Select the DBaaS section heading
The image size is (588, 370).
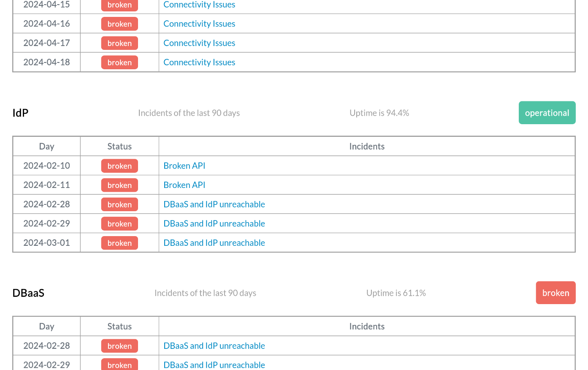coord(28,293)
